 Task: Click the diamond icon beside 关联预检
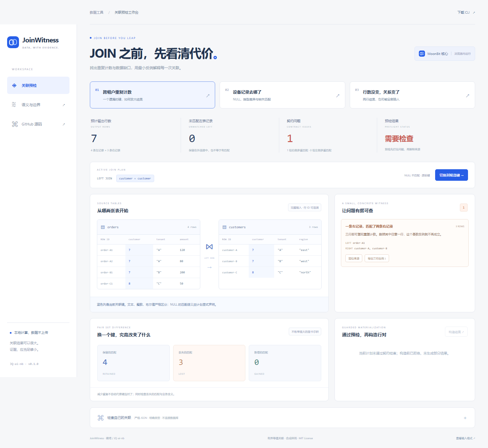point(14,85)
